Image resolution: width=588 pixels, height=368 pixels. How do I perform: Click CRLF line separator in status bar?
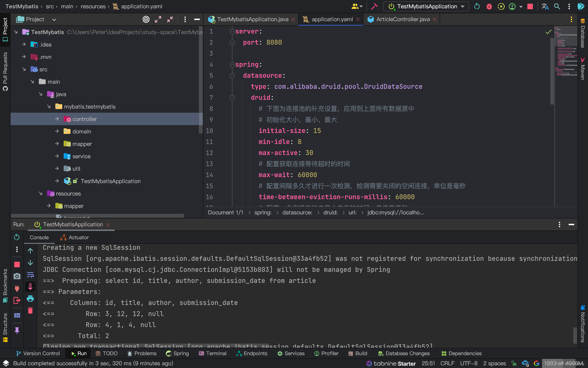(447, 363)
